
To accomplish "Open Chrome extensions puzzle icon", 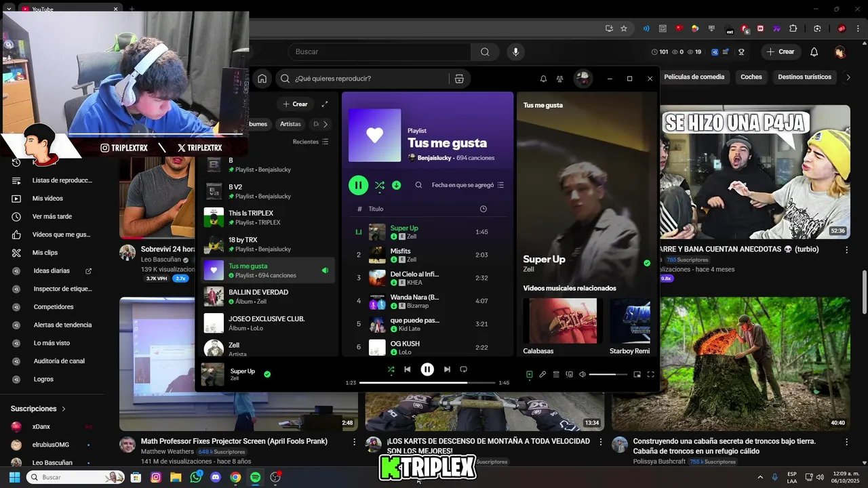I will pyautogui.click(x=793, y=28).
